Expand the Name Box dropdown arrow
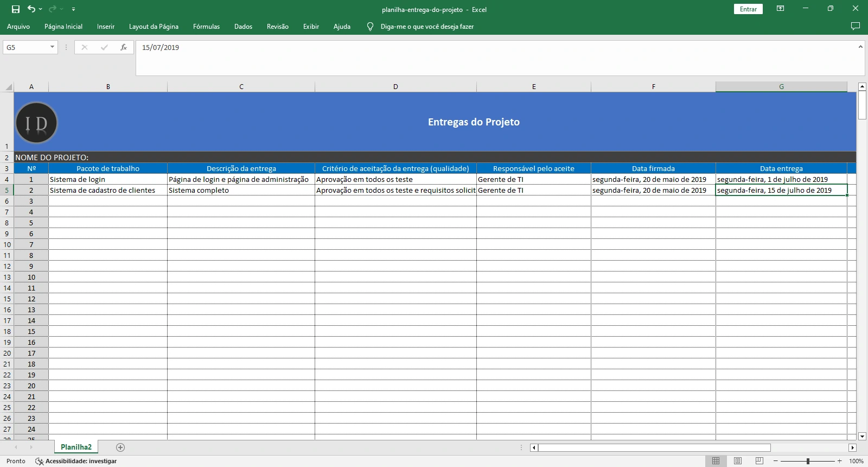868x467 pixels. pyautogui.click(x=53, y=47)
